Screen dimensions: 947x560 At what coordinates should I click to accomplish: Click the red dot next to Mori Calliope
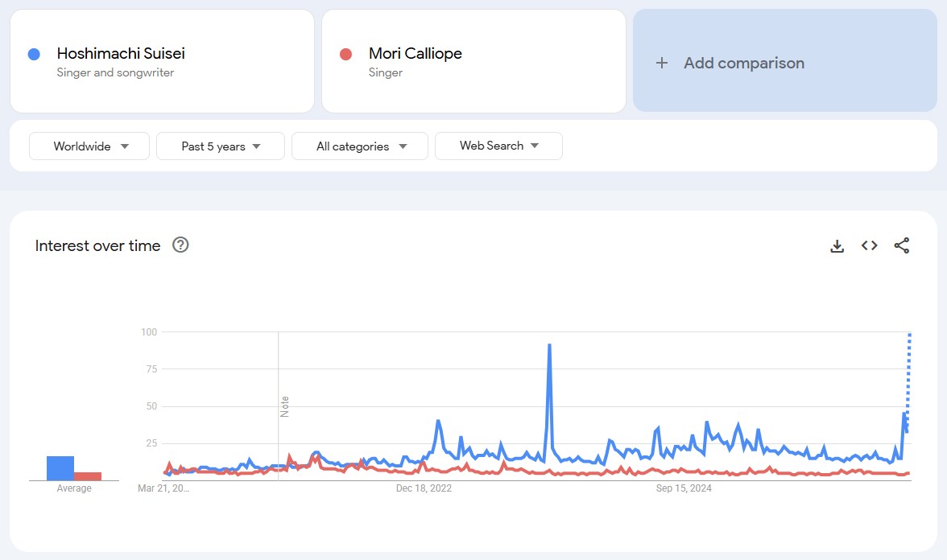click(x=346, y=55)
